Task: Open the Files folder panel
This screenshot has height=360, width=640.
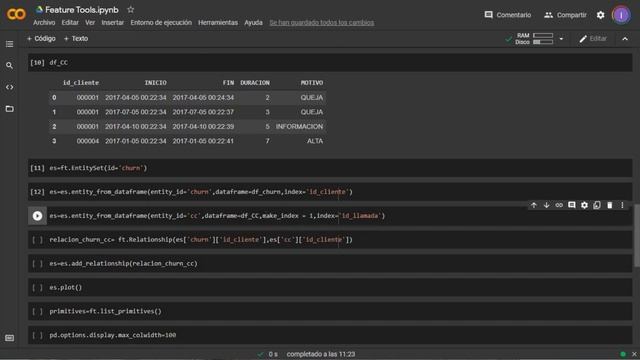Action: (9, 109)
